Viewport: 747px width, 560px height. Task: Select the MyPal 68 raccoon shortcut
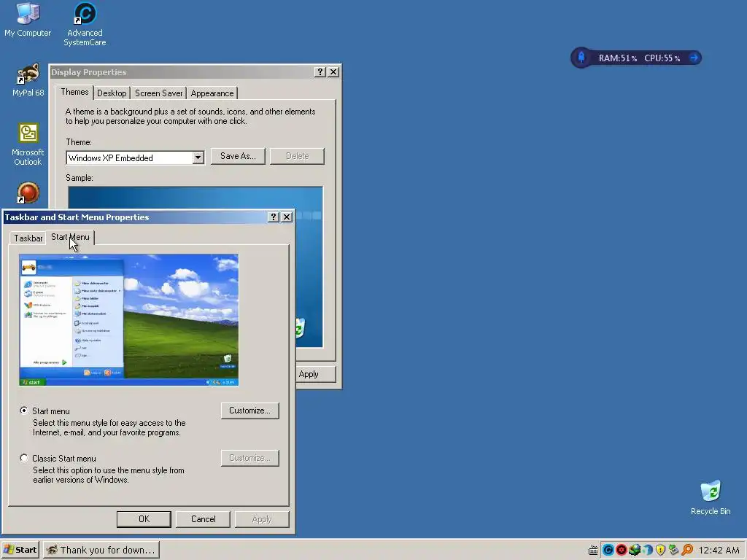pyautogui.click(x=28, y=80)
